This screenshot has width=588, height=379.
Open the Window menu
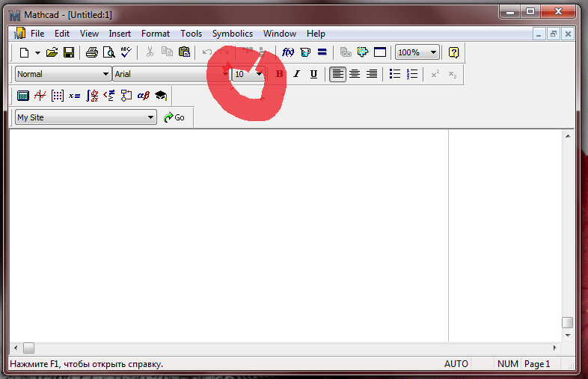pyautogui.click(x=280, y=34)
